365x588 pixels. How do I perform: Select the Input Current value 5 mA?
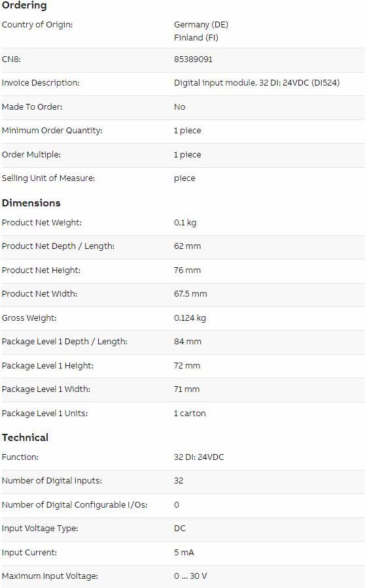(184, 552)
